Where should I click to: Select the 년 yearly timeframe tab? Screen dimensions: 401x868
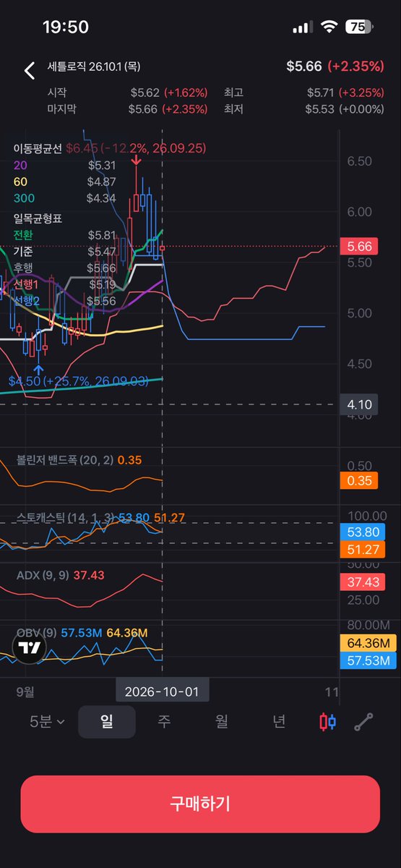[x=279, y=721]
